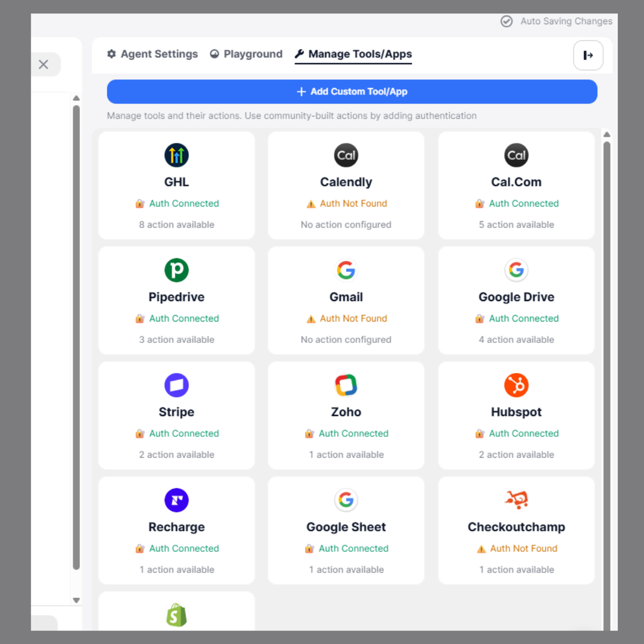Viewport: 644px width, 644px height.
Task: Click Auth Not Found under Calendly
Action: click(346, 203)
